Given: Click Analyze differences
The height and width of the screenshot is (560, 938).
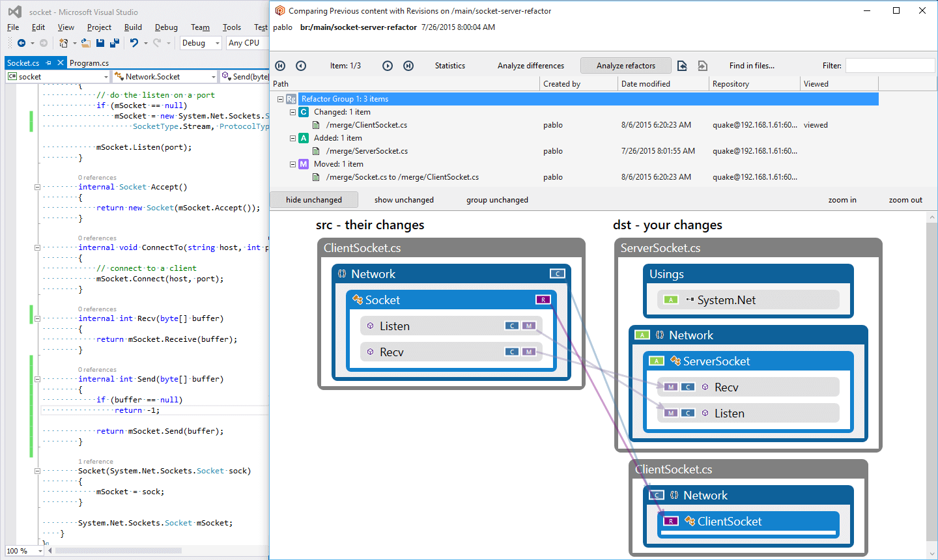Looking at the screenshot, I should pos(531,66).
